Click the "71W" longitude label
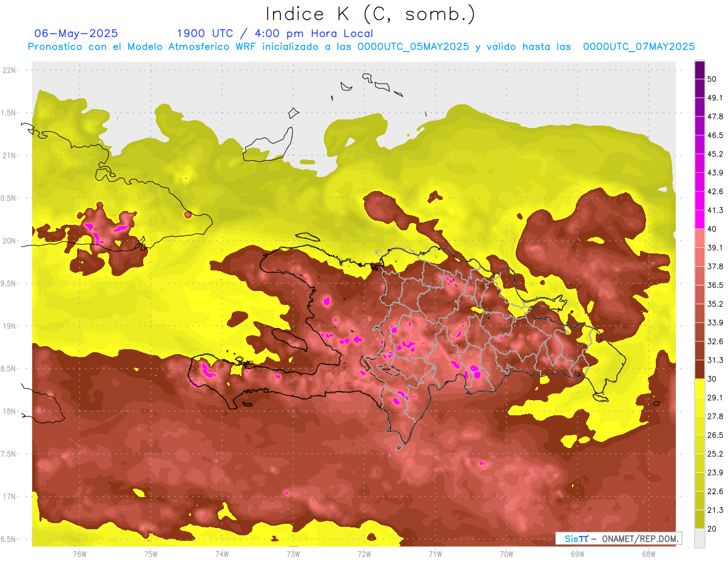Screen dimensions: 728x562 435,554
